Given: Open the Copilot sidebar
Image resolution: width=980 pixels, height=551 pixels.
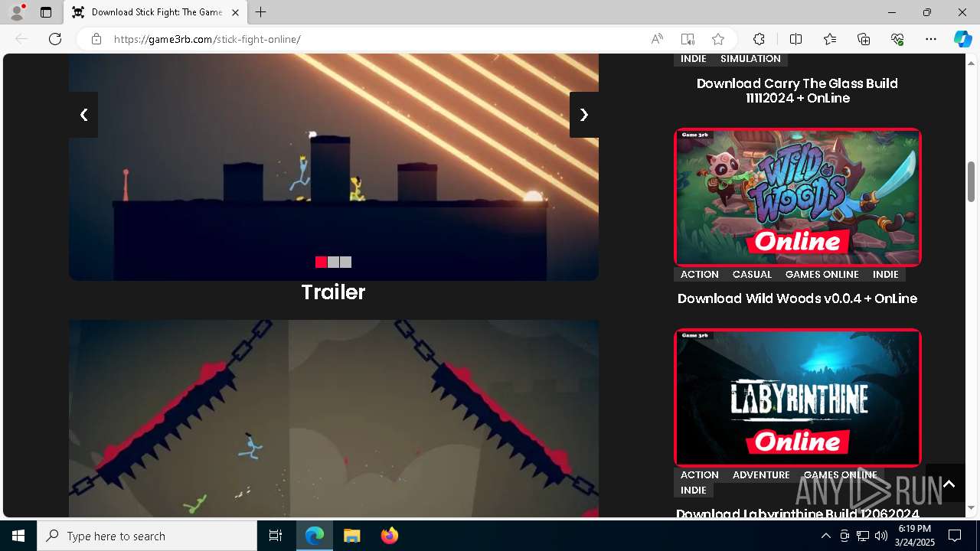Looking at the screenshot, I should [962, 39].
